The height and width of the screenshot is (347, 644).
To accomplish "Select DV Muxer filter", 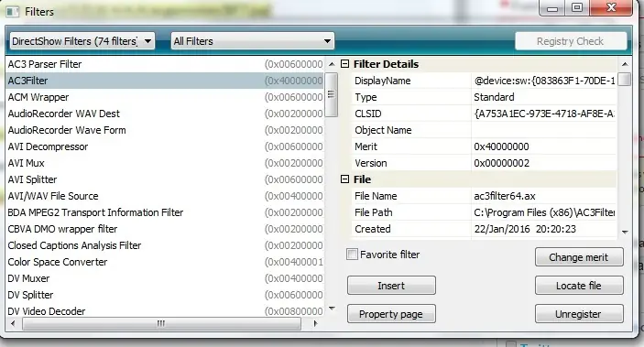I will click(165, 278).
